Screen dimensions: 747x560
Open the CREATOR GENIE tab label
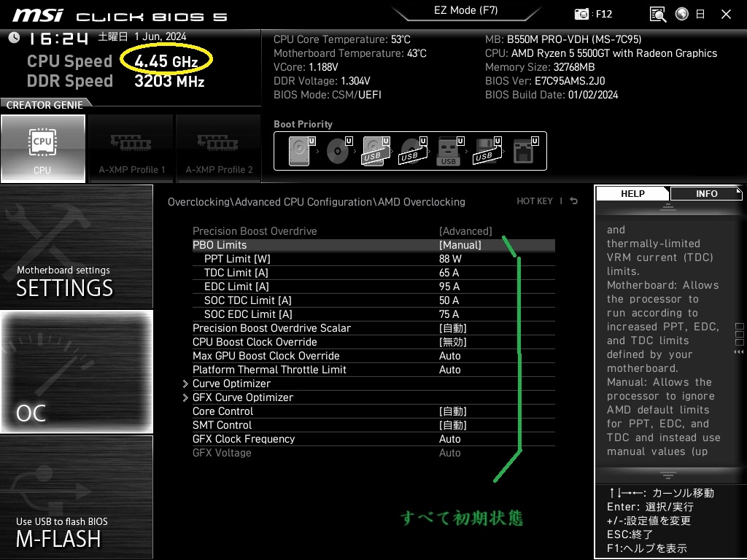tap(44, 105)
